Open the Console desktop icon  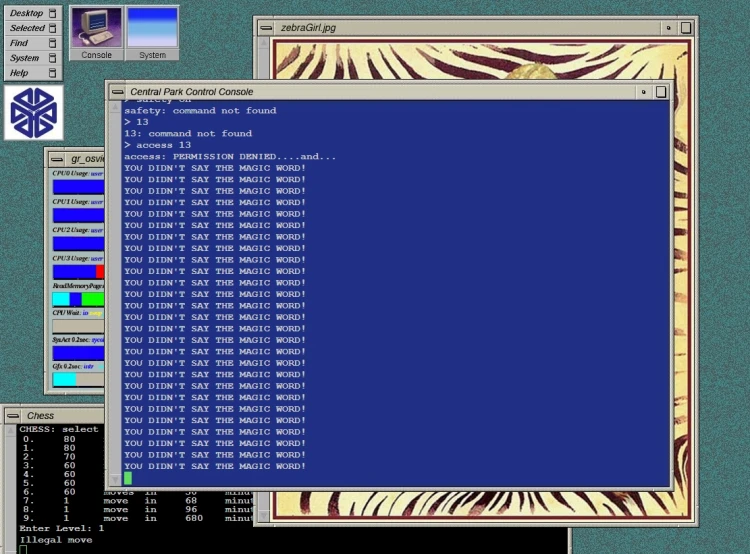coord(96,33)
